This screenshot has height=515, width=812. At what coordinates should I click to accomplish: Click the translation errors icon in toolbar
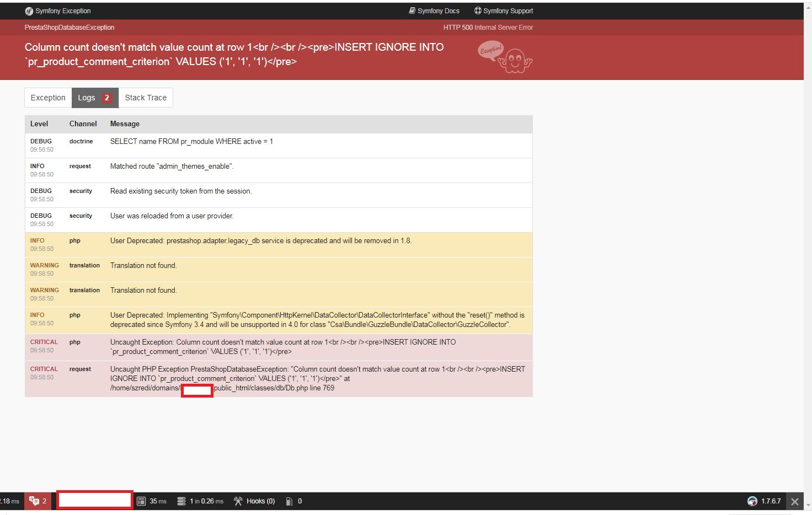[x=34, y=501]
